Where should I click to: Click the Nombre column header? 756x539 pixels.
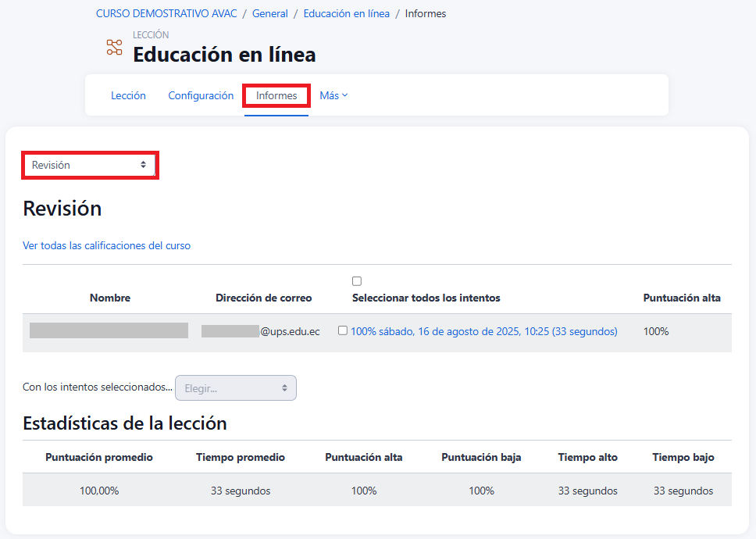(x=110, y=298)
